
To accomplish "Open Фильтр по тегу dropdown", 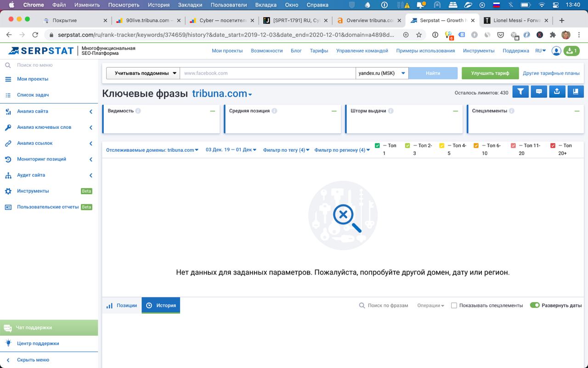I will [286, 150].
